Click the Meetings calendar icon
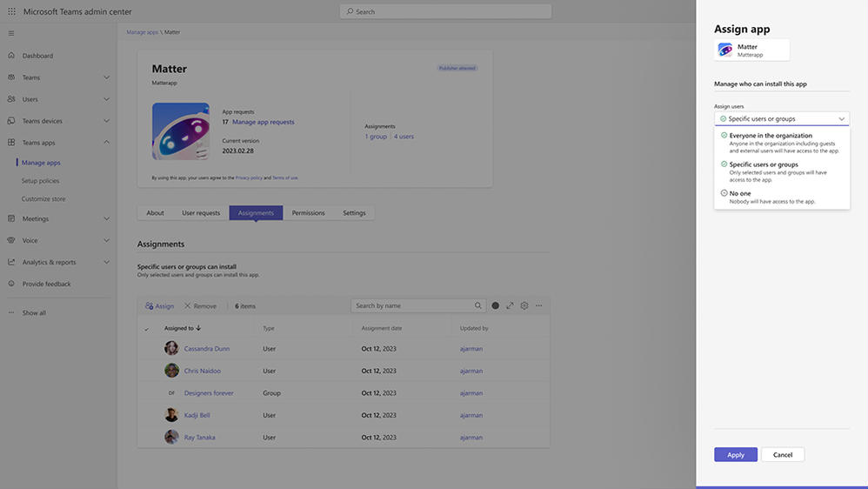This screenshot has width=868, height=489. pyautogui.click(x=11, y=218)
